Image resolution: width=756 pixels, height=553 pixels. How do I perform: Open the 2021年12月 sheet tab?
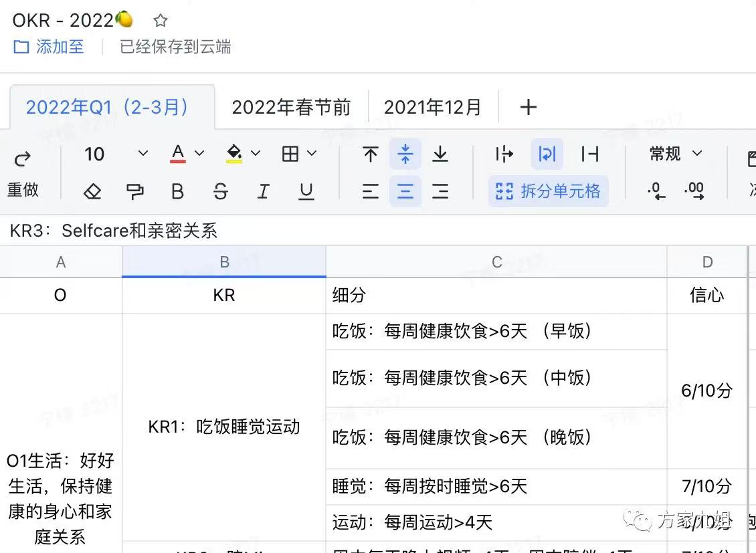432,107
